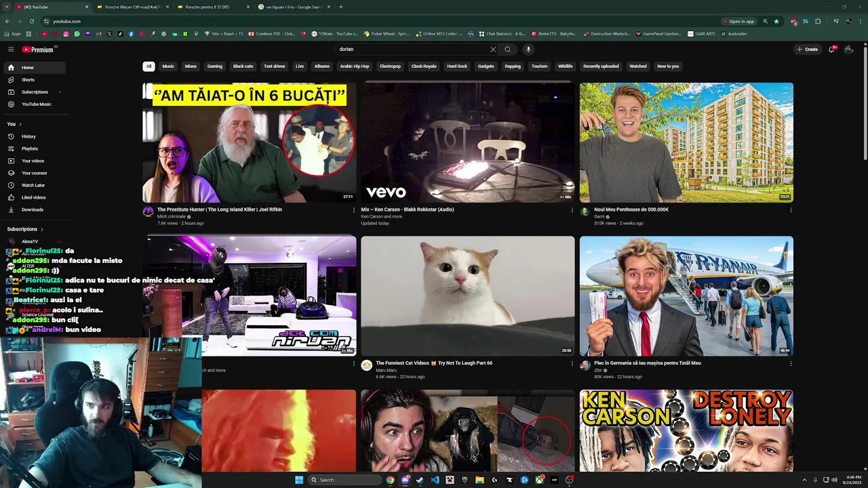
Task: Open Shorts in the sidebar
Action: coord(34,80)
